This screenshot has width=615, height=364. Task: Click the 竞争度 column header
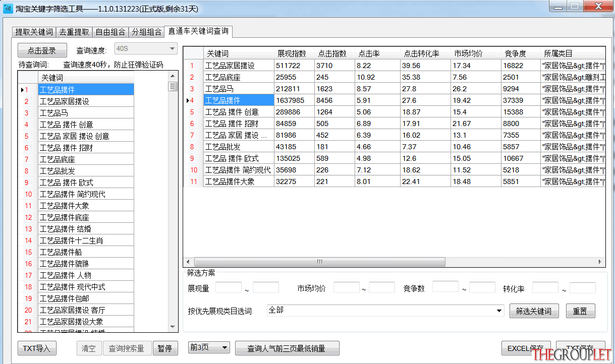coord(521,53)
